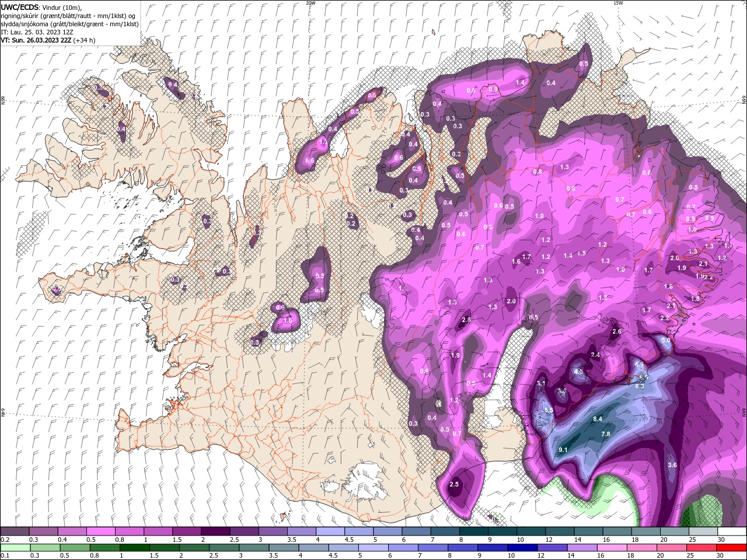Pick the snow scale swatch between 25 and 30
The width and height of the screenshot is (747, 560).
(703, 531)
